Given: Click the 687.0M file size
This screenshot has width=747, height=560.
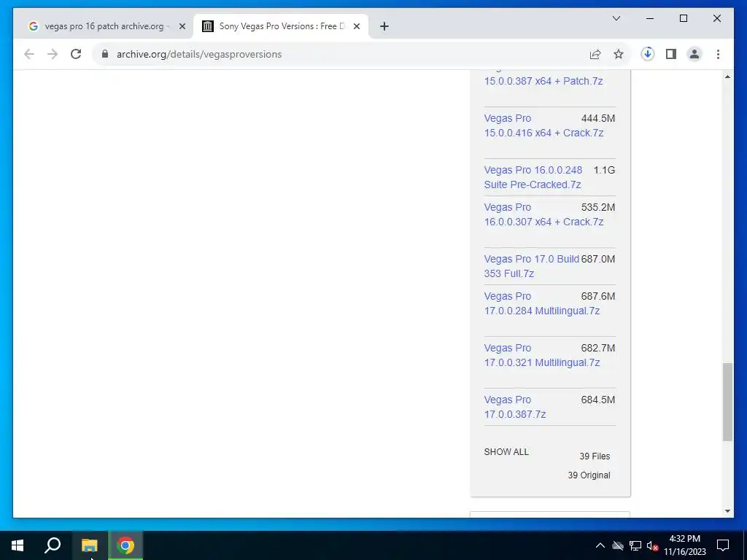Looking at the screenshot, I should pyautogui.click(x=598, y=259).
